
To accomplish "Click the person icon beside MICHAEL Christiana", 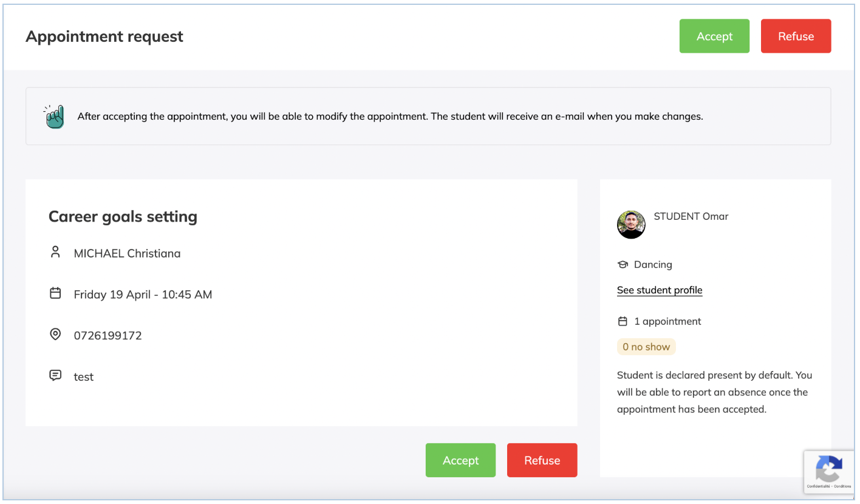I will pyautogui.click(x=55, y=253).
